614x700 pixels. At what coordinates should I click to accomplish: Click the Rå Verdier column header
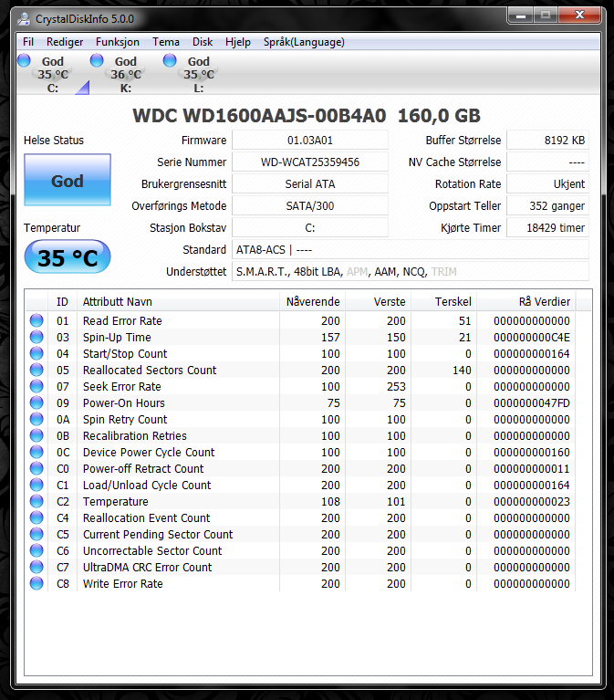pos(526,302)
